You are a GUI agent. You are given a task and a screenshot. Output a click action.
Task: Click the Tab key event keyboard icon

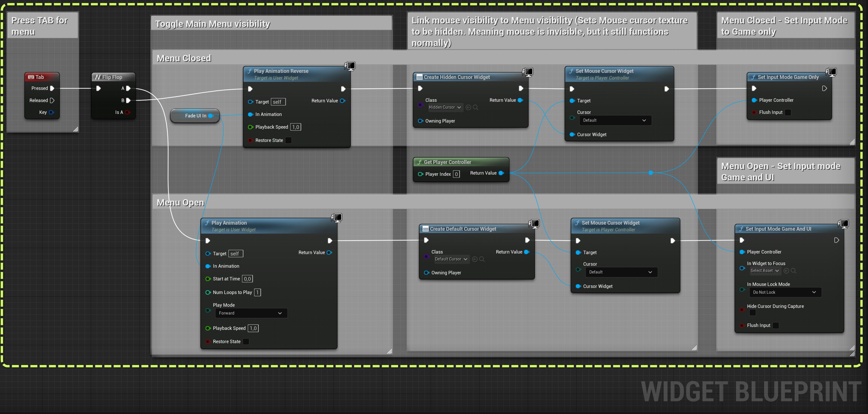tap(31, 77)
